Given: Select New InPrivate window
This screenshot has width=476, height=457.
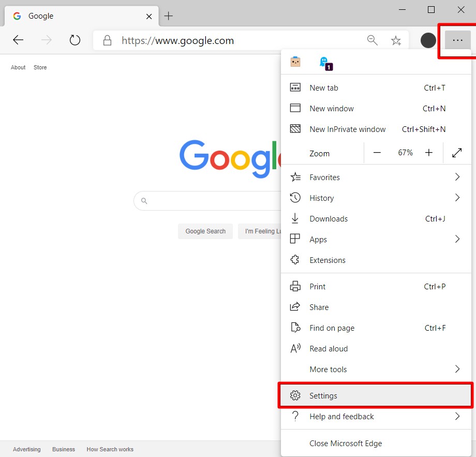Looking at the screenshot, I should pos(347,129).
